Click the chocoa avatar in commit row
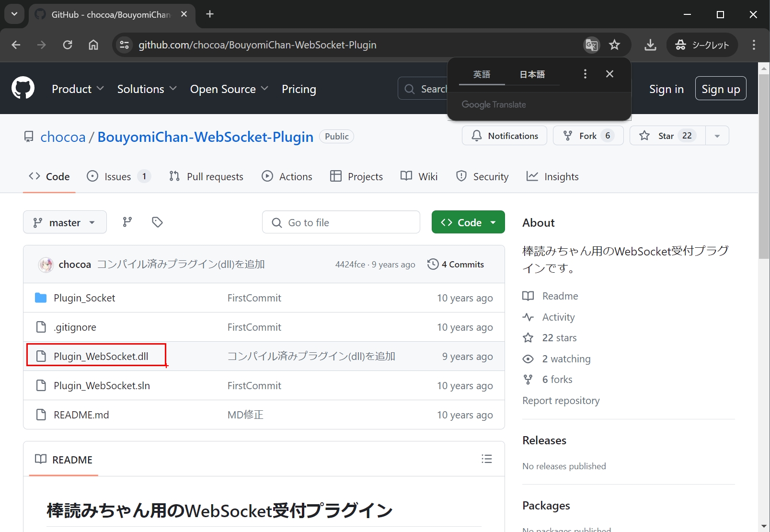The image size is (770, 532). point(46,265)
